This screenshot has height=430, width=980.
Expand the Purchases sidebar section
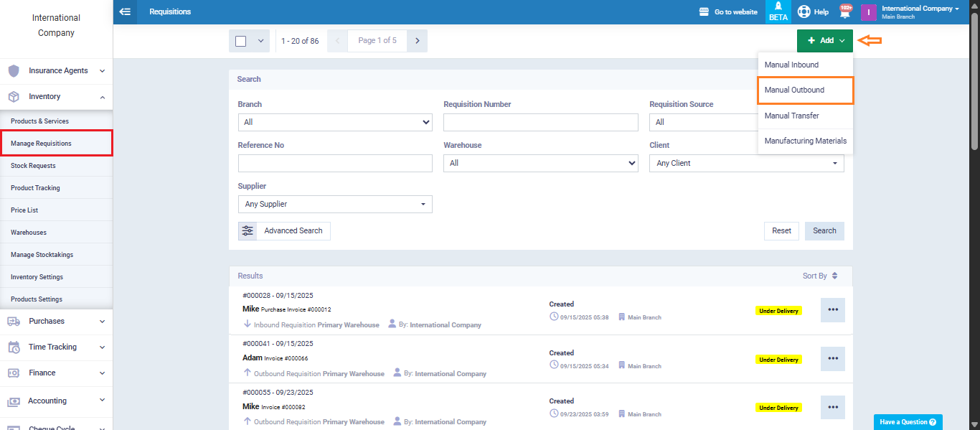coord(56,321)
